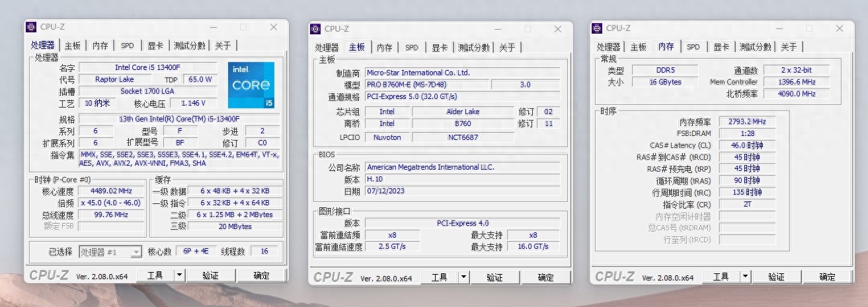Switch to 内存 tab in middle CPU-Z window
Viewport: 868px width, 307px height.
pyautogui.click(x=384, y=48)
